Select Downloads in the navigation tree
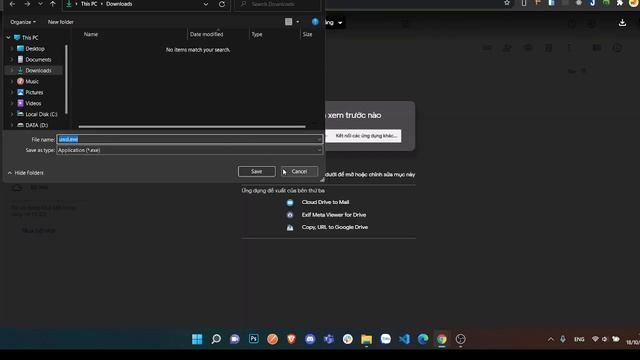The height and width of the screenshot is (360, 640). point(38,71)
